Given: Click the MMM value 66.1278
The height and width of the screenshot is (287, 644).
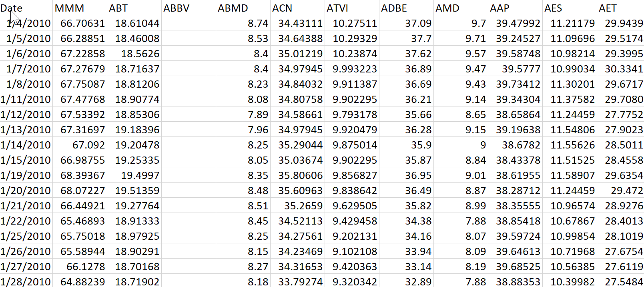Looking at the screenshot, I should pos(80,267).
